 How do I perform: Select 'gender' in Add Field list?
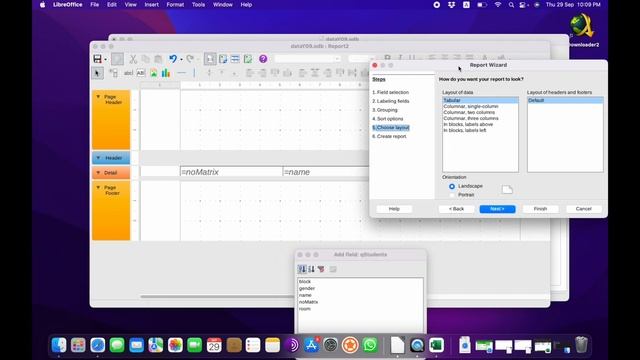click(x=307, y=288)
